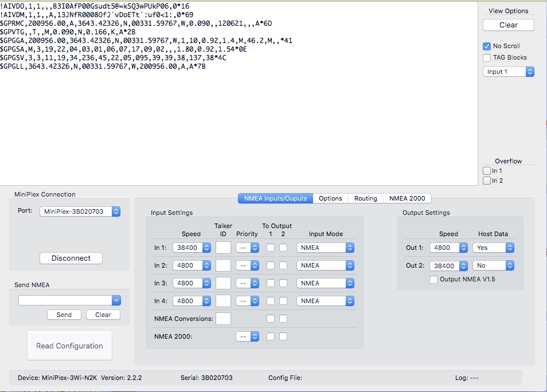Click the Clear button under Send NMEA

click(103, 315)
